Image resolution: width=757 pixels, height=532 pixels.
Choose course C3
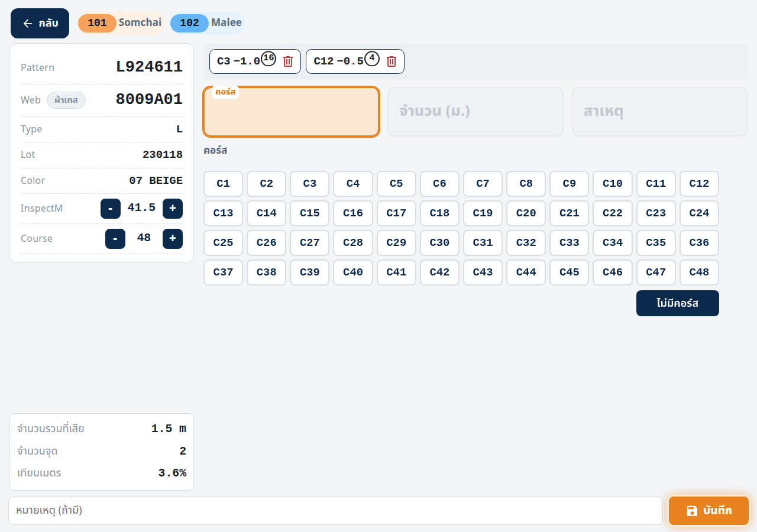pyautogui.click(x=310, y=184)
